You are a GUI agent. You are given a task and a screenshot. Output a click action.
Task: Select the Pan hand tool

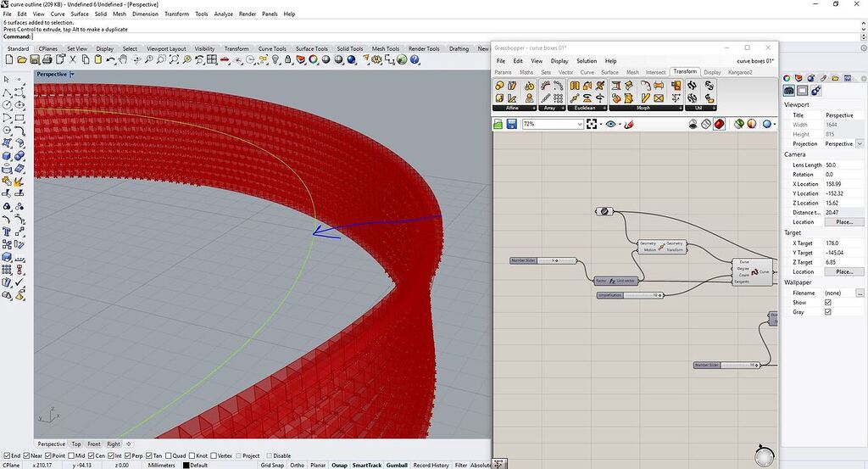[123, 60]
